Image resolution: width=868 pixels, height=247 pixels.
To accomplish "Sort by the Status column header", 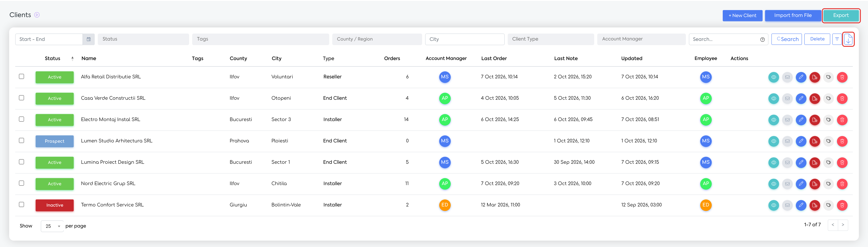I will point(53,58).
